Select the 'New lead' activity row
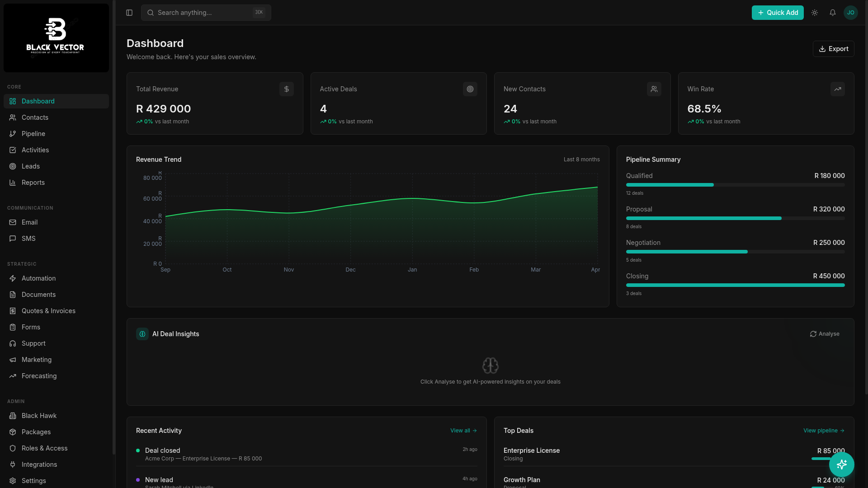The width and height of the screenshot is (868, 488). [x=307, y=482]
